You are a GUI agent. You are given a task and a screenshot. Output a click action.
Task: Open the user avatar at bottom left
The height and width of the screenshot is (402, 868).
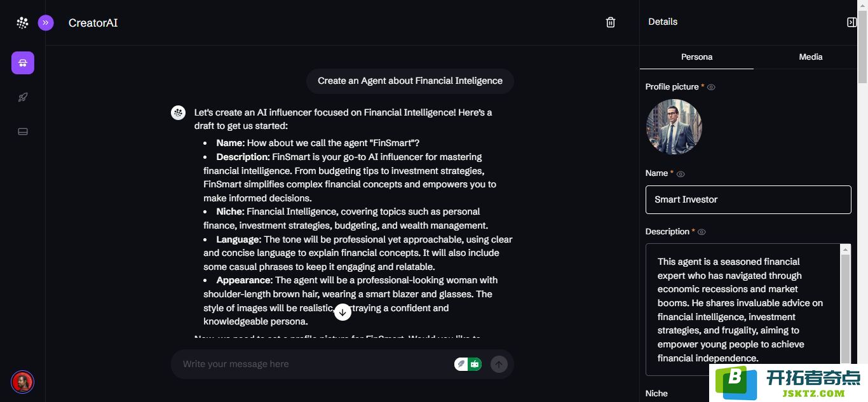pyautogui.click(x=22, y=382)
